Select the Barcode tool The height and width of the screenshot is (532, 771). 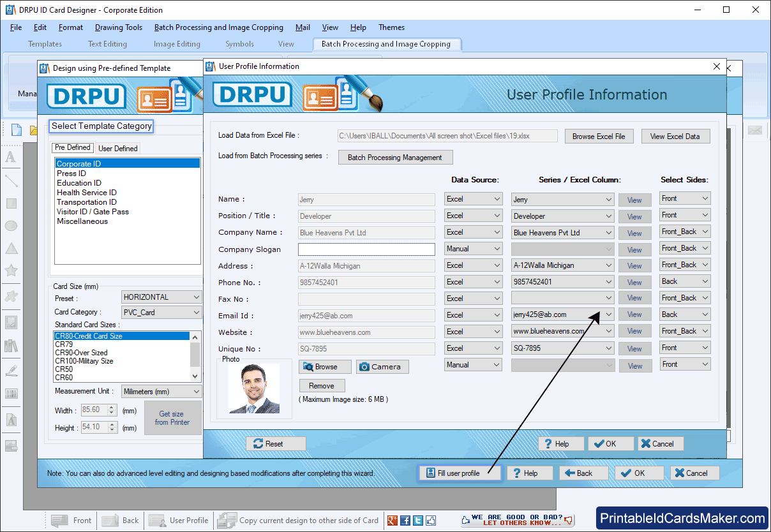click(x=11, y=394)
